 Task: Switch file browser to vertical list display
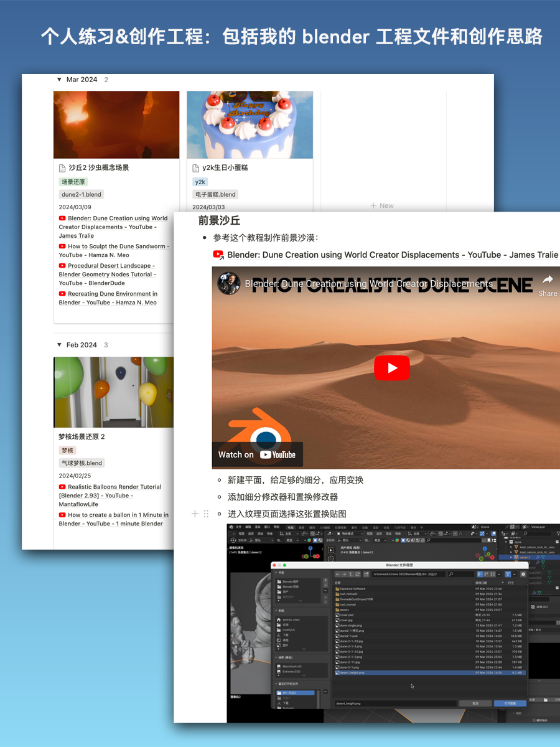(x=480, y=574)
